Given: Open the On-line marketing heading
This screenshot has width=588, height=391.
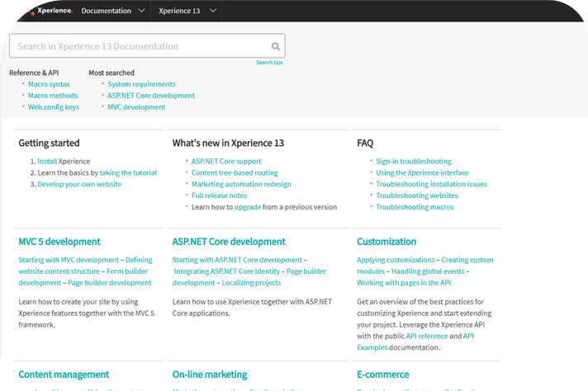Looking at the screenshot, I should click(x=210, y=375).
